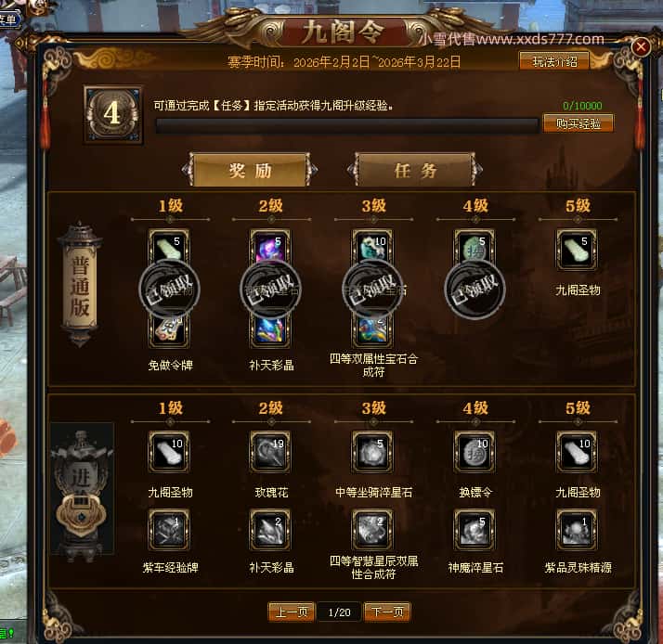
Task: Select advanced 九阁圣物 icon under 1级
Action: tap(169, 452)
